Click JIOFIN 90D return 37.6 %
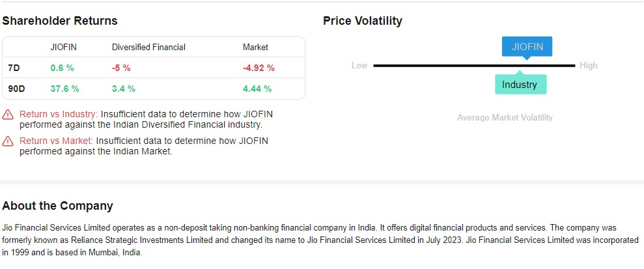 tap(65, 89)
